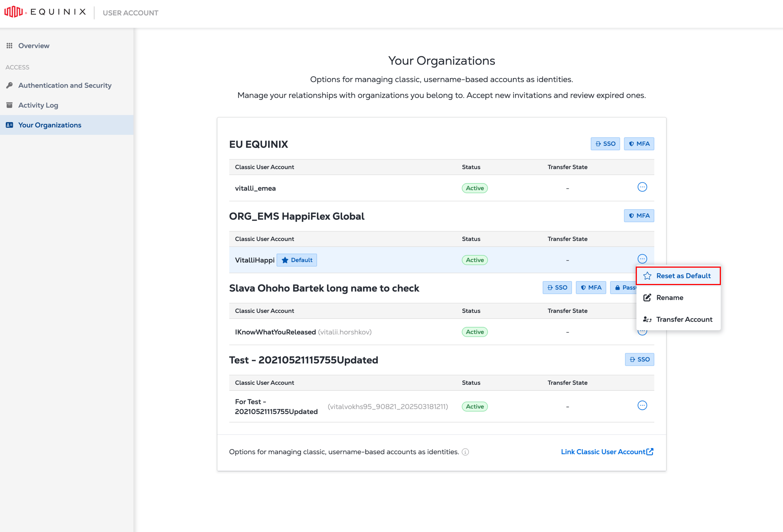783x532 pixels.
Task: Choose Reset as Default
Action: [x=678, y=276]
